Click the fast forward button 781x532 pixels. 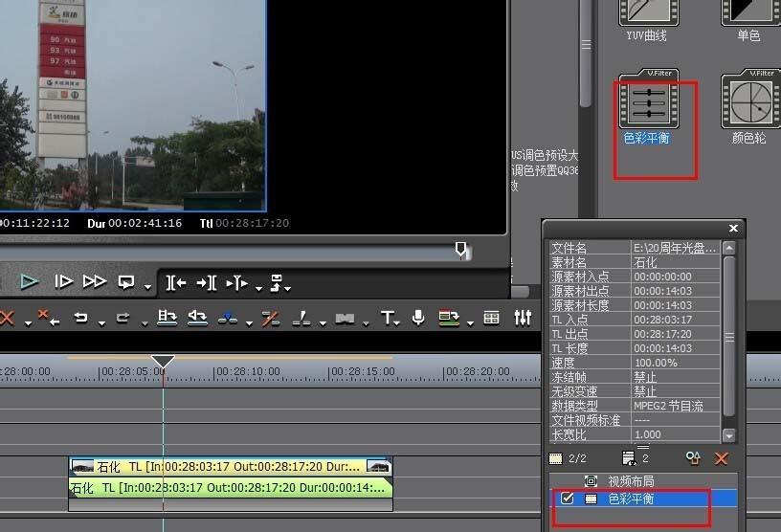pyautogui.click(x=94, y=281)
